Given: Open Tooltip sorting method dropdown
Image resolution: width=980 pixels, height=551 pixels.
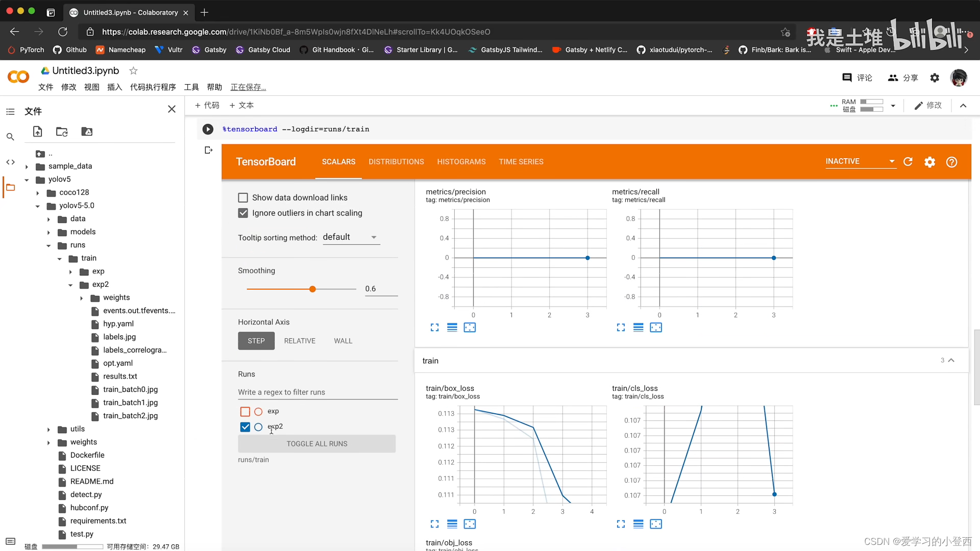Looking at the screenshot, I should pyautogui.click(x=351, y=237).
